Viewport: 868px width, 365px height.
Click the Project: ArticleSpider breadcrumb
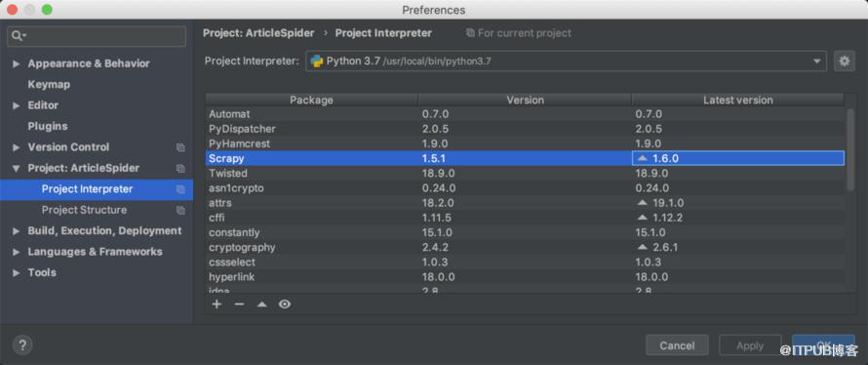258,33
